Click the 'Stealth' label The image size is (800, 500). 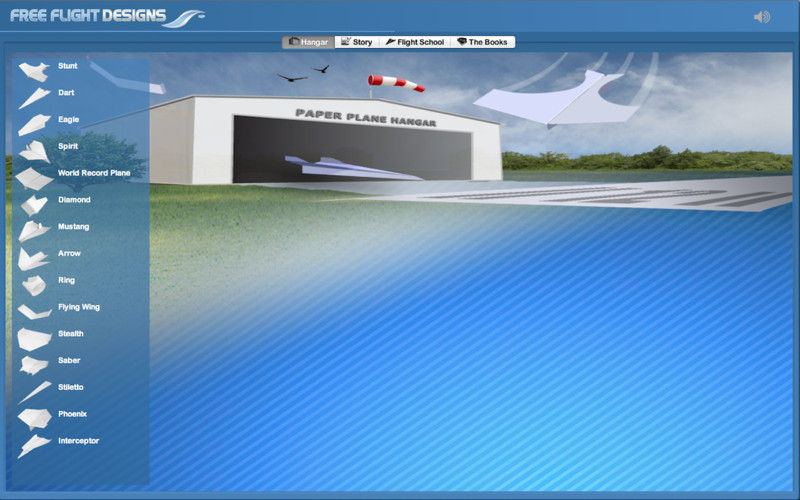click(x=70, y=334)
